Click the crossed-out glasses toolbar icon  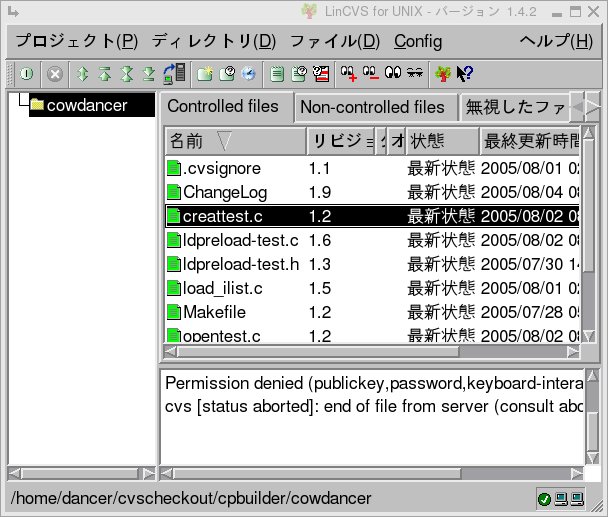coord(415,72)
